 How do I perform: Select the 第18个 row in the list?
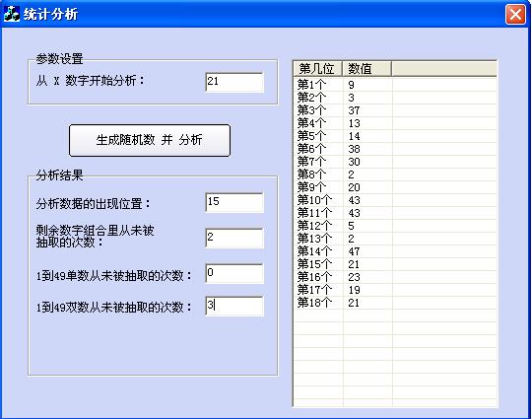point(395,303)
